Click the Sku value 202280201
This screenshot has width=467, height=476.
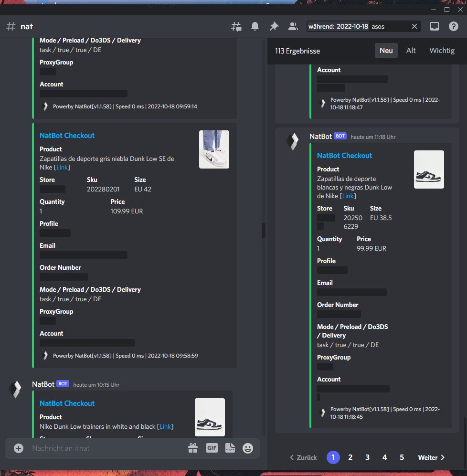103,189
